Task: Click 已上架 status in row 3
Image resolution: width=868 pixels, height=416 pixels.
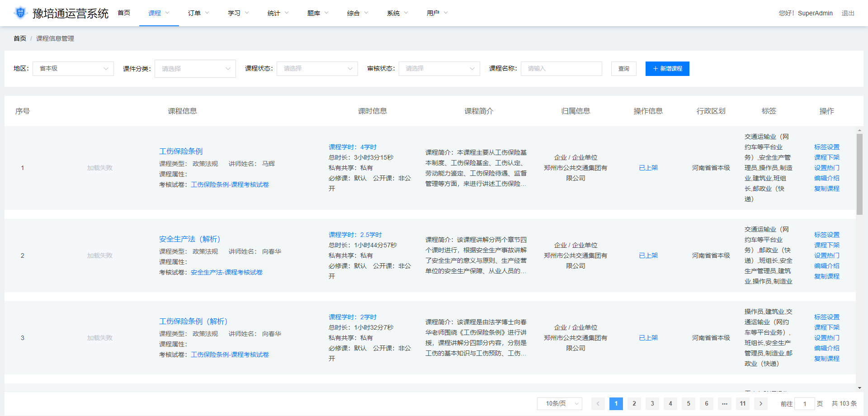Action: coord(648,338)
